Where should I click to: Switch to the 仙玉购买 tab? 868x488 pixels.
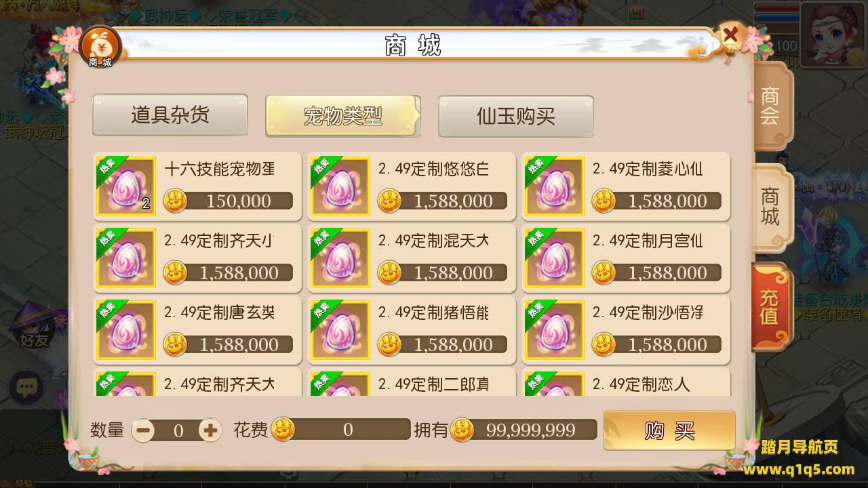pos(516,115)
